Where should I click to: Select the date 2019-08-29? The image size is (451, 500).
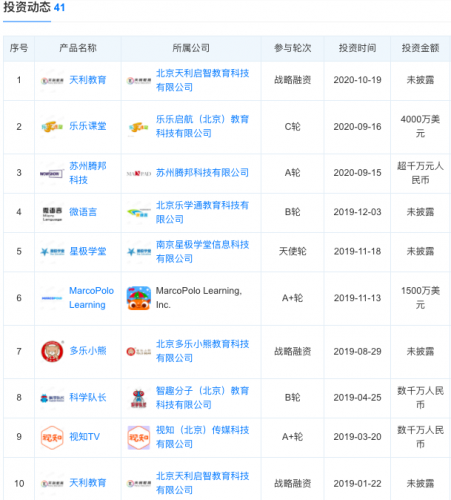357,352
